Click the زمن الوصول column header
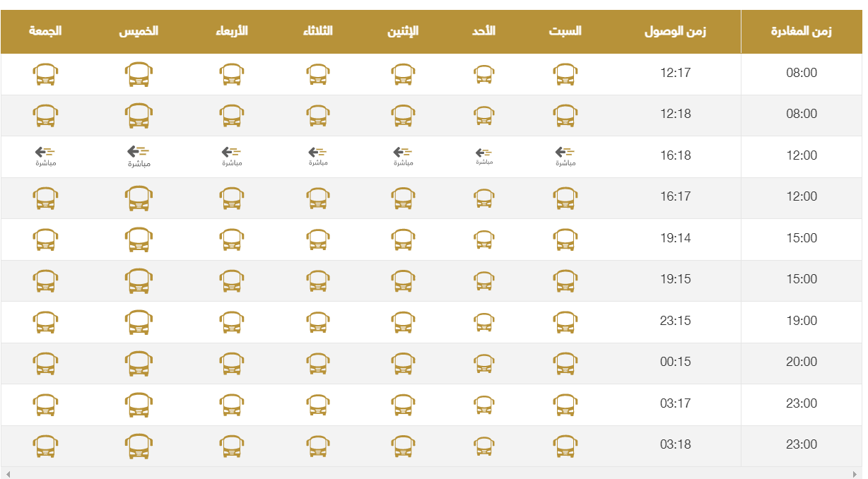Viewport: 868px width, 479px height. [675, 32]
